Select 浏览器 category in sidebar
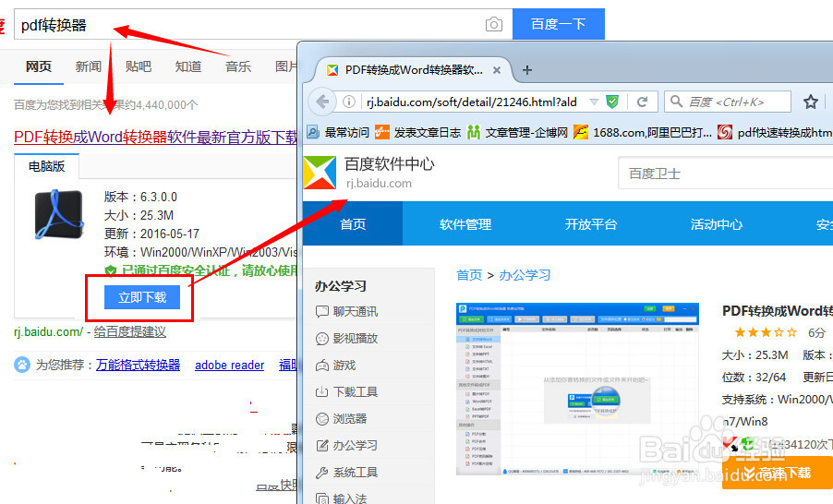This screenshot has height=504, width=833. [341, 418]
